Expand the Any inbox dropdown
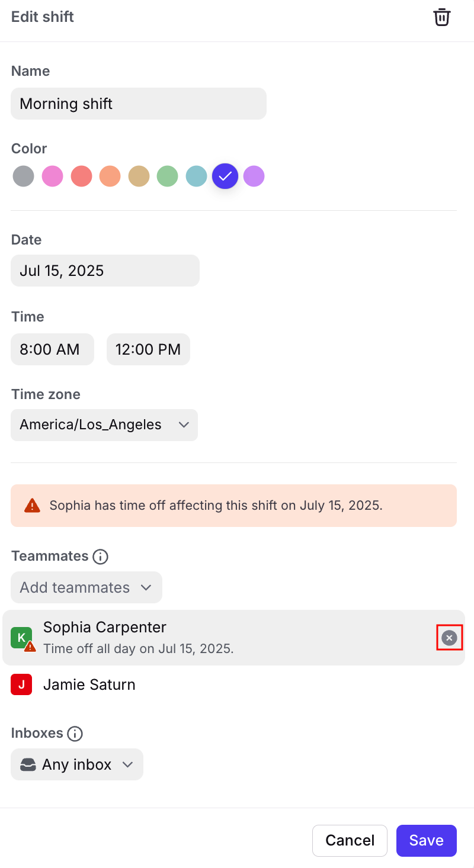 pos(77,764)
